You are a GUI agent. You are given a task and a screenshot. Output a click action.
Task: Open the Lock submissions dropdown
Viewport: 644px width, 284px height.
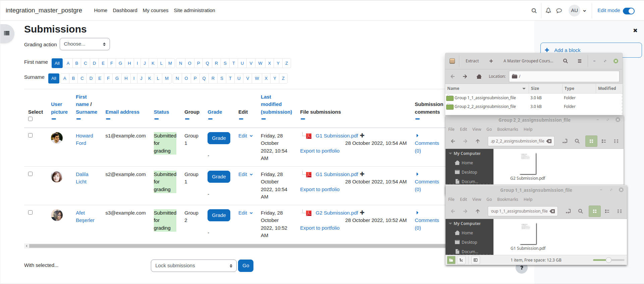coord(194,266)
